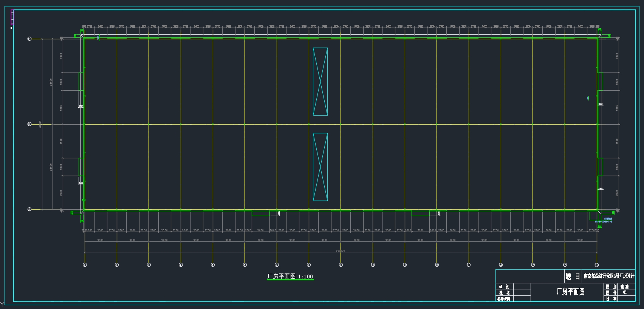Select the 48000 overall width dimension
This screenshot has height=309, width=644.
point(40,124)
